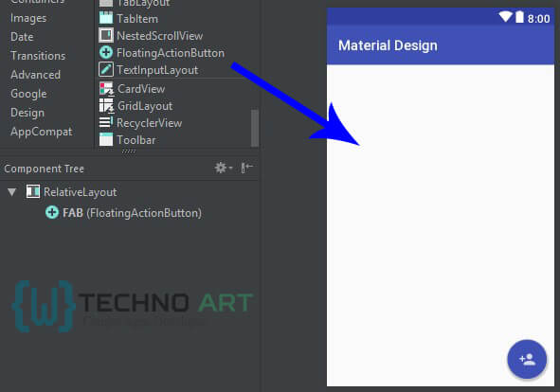Select RecyclerView widget label
Image resolution: width=560 pixels, height=392 pixels.
pyautogui.click(x=150, y=123)
